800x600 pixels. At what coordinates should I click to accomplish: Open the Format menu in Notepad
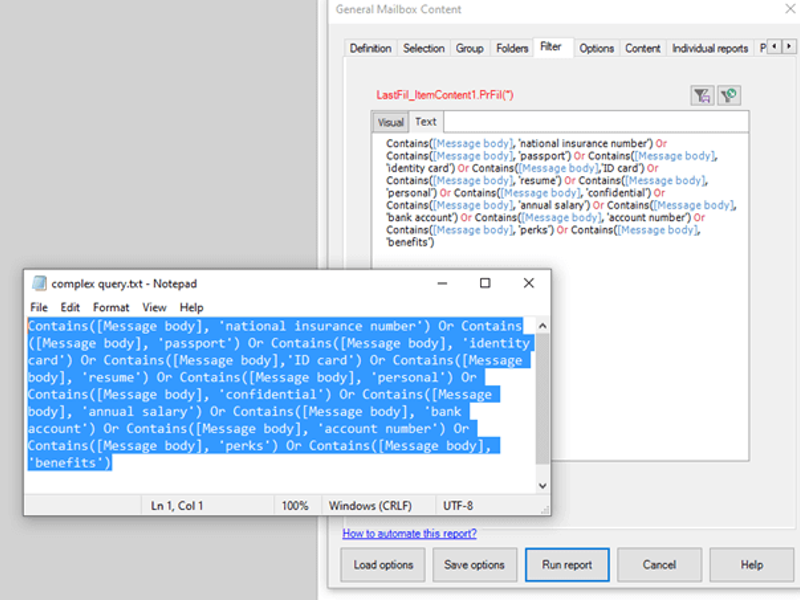pyautogui.click(x=111, y=307)
